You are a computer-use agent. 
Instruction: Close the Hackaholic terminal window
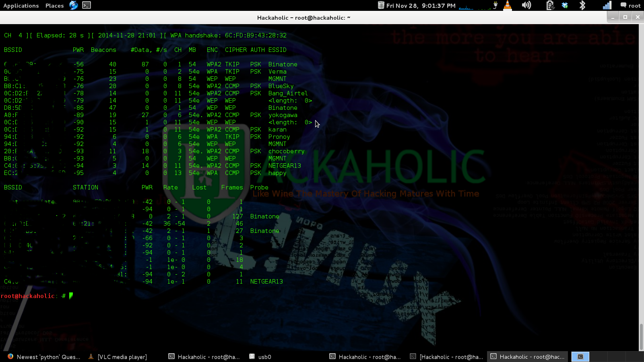[638, 17]
